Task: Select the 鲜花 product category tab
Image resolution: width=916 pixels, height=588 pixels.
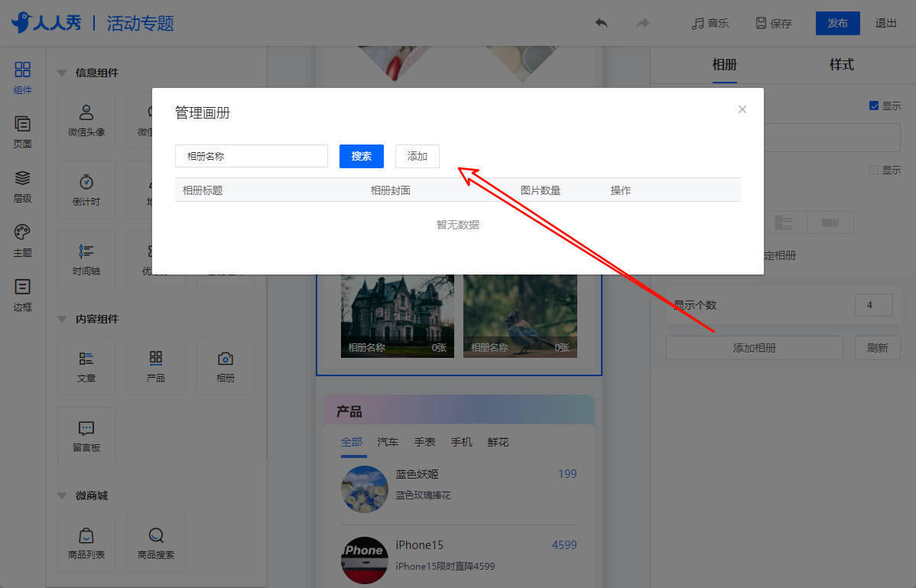Action: (x=499, y=442)
